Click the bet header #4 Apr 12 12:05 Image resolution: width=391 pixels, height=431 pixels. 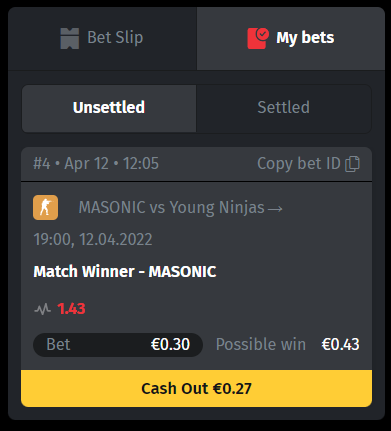tap(96, 164)
